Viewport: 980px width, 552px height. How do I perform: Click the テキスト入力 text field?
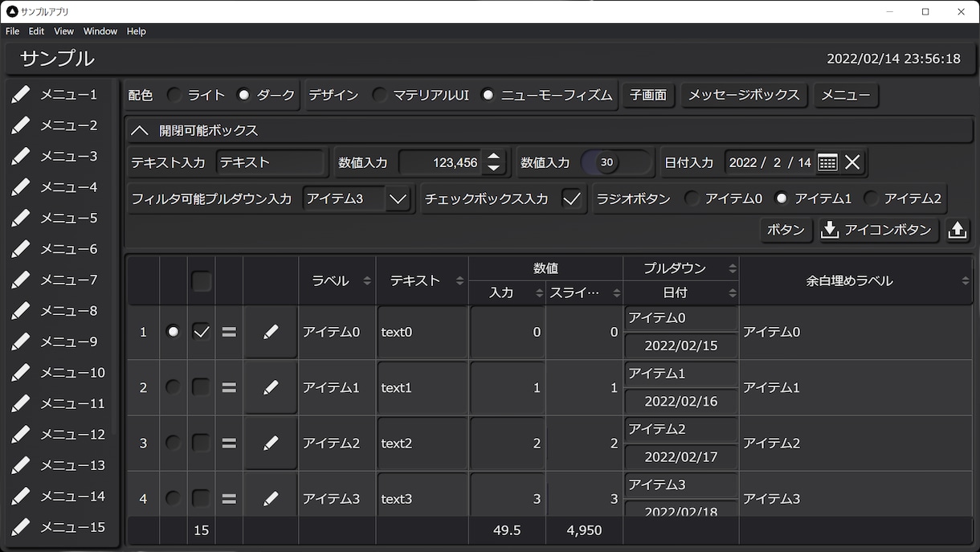point(271,162)
